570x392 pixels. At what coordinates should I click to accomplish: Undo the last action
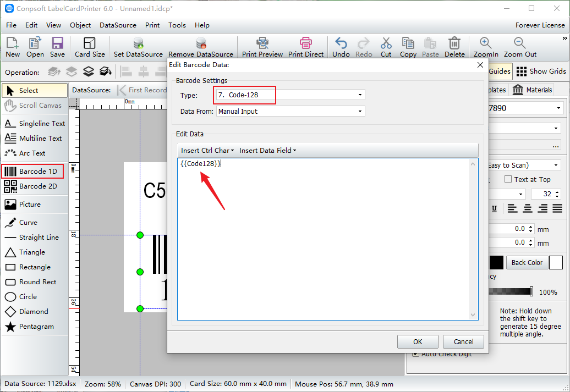(x=341, y=47)
